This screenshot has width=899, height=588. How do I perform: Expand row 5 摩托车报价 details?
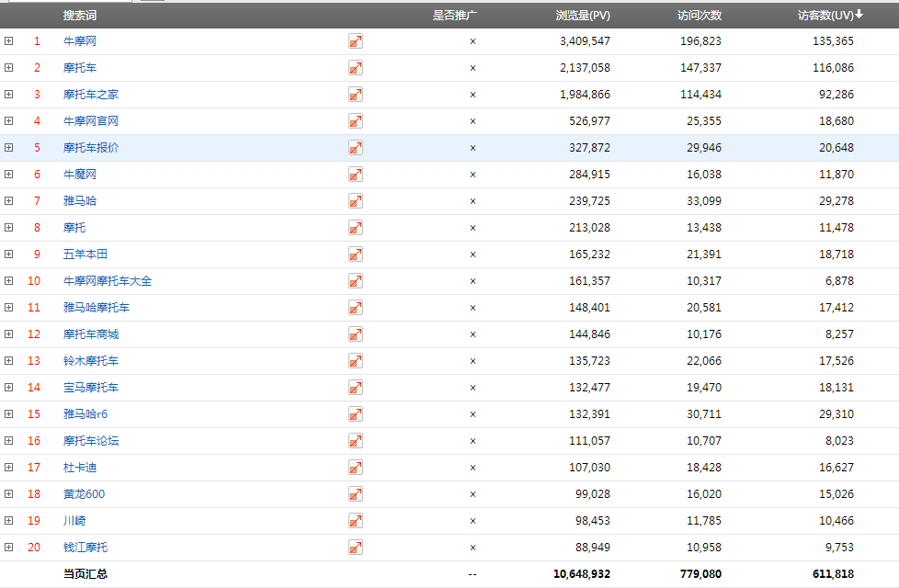point(8,147)
